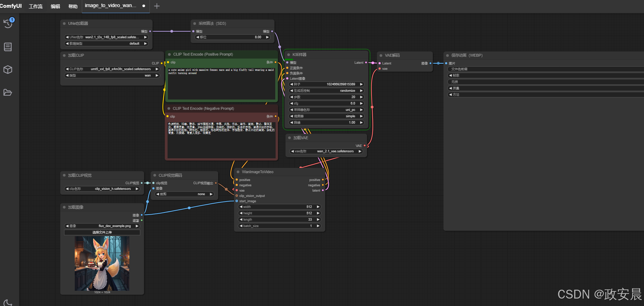The height and width of the screenshot is (306, 644).
Task: Open 采样器名称 uni_pc selector
Action: (327, 110)
